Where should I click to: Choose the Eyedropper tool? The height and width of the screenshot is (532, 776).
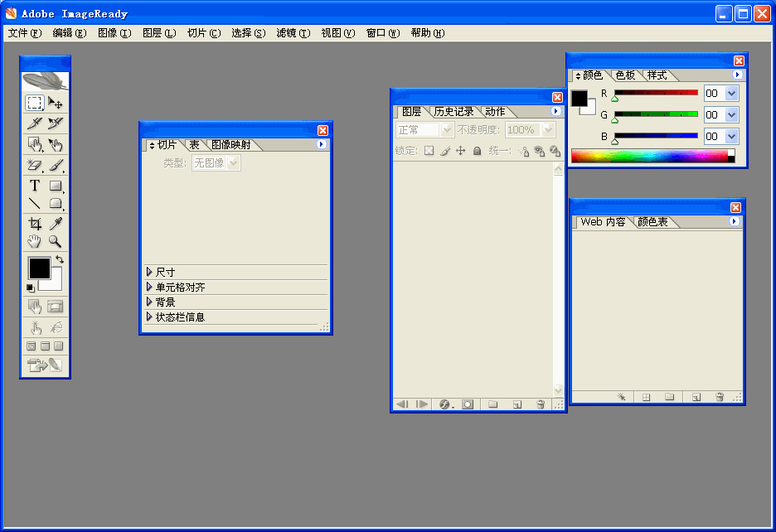(x=56, y=222)
